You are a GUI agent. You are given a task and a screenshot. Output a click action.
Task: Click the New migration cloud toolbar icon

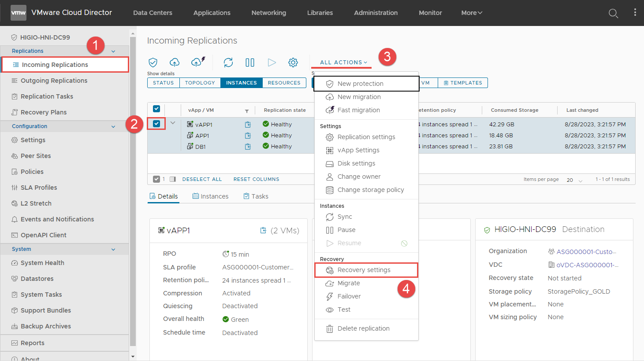(x=175, y=63)
